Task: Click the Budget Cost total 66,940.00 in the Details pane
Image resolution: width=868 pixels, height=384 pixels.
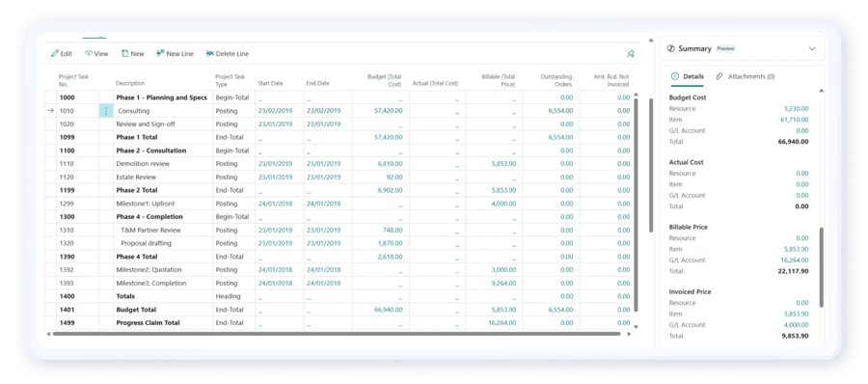Action: click(x=794, y=142)
